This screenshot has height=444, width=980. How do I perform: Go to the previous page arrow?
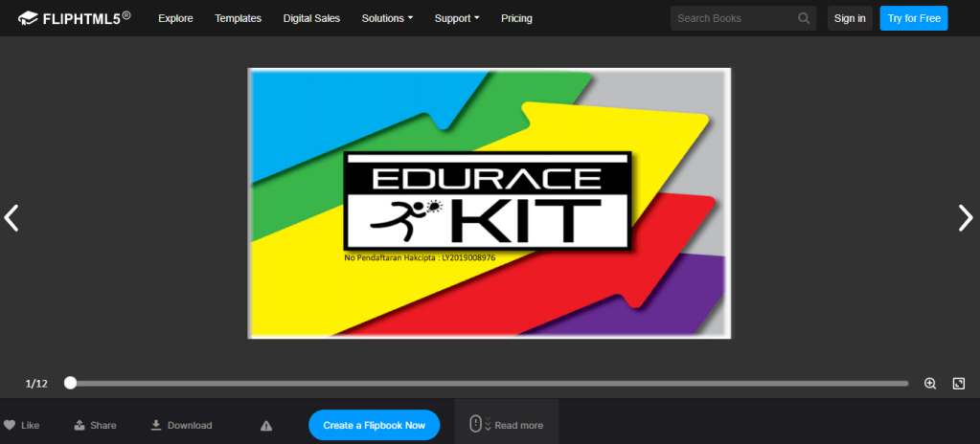pos(11,218)
